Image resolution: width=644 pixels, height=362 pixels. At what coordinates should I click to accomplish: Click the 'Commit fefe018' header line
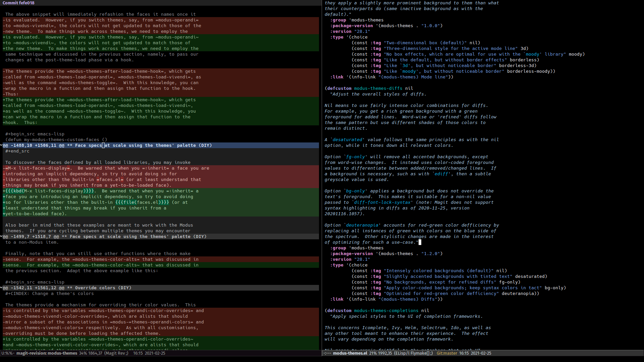[x=18, y=3]
